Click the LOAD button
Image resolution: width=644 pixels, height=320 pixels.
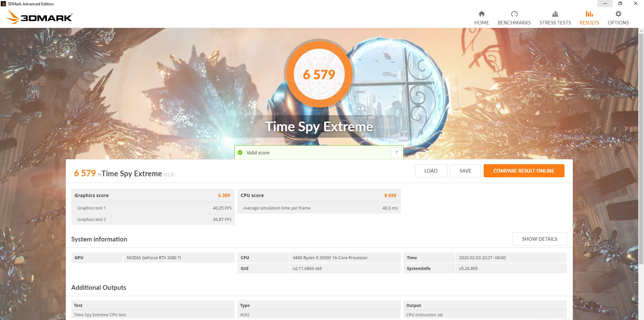[431, 171]
